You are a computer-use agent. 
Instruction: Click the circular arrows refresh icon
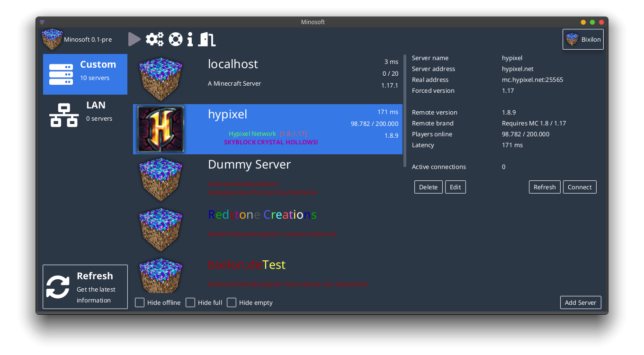coord(58,287)
